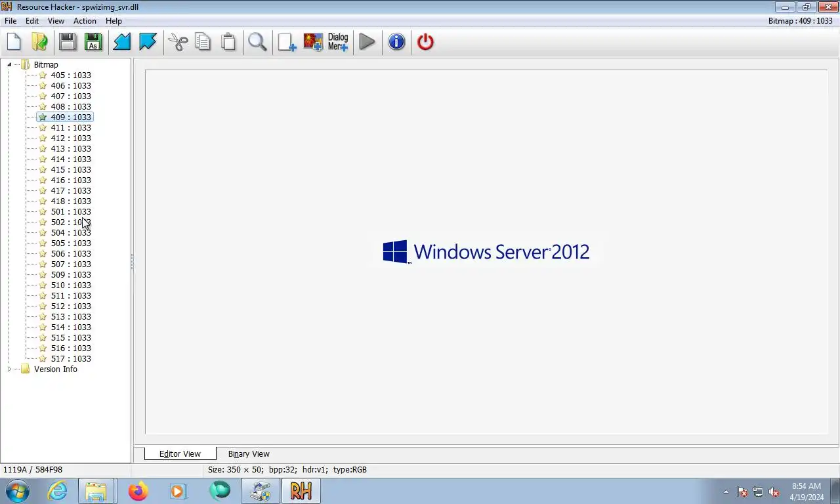This screenshot has height=504, width=840.
Task: Open the Help menu
Action: tap(114, 21)
